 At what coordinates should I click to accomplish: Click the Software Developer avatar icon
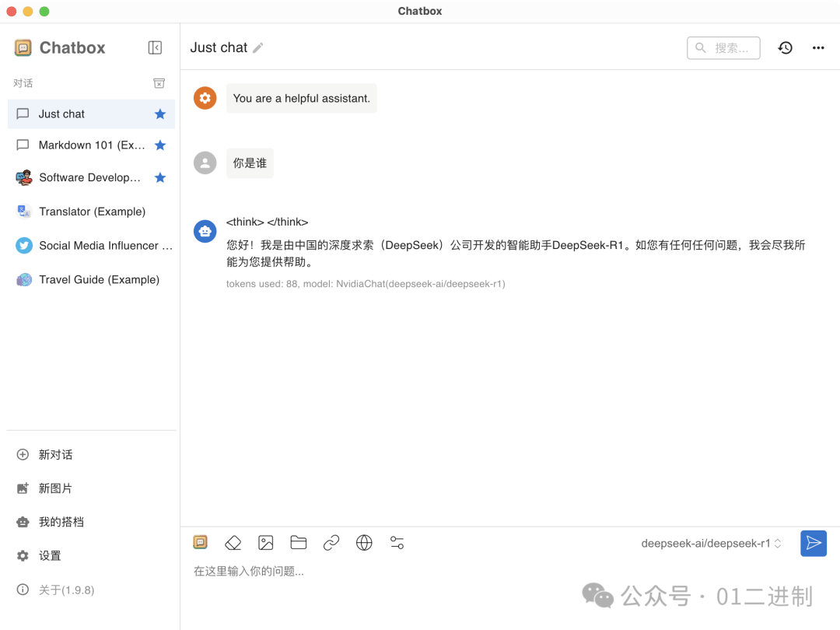[23, 178]
